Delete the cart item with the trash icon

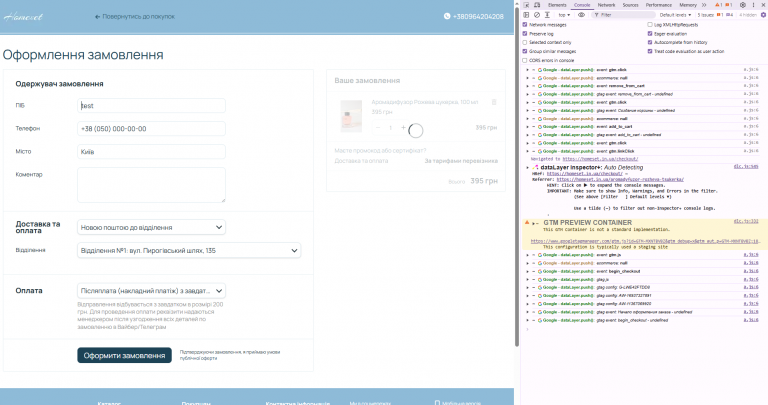[494, 102]
